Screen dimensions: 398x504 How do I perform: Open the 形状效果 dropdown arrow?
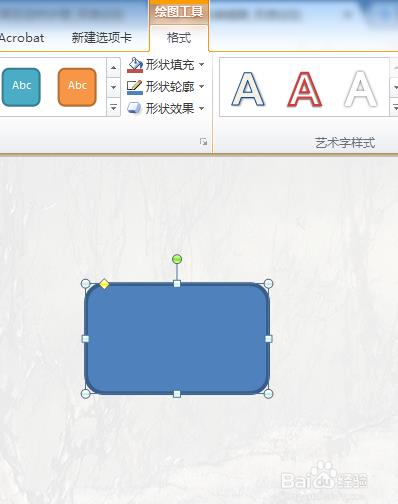tap(202, 108)
